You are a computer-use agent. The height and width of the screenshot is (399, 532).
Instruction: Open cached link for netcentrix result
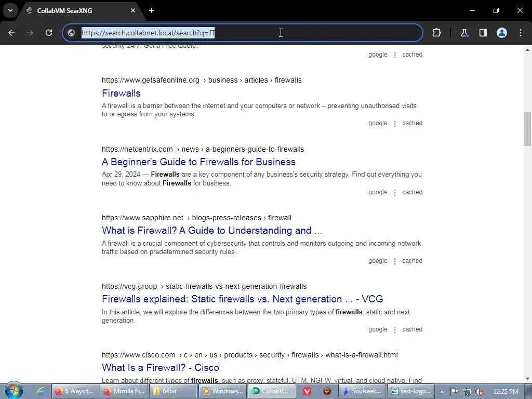[x=412, y=192]
